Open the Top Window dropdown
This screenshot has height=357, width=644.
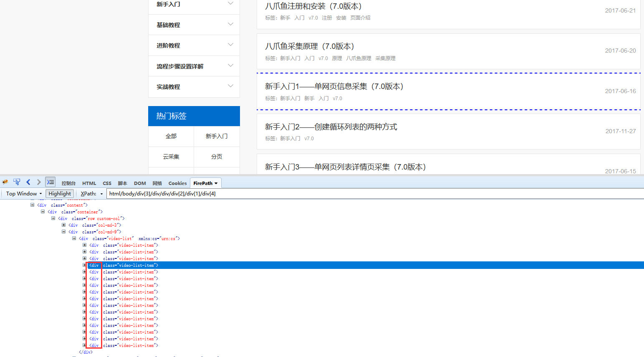coord(24,194)
